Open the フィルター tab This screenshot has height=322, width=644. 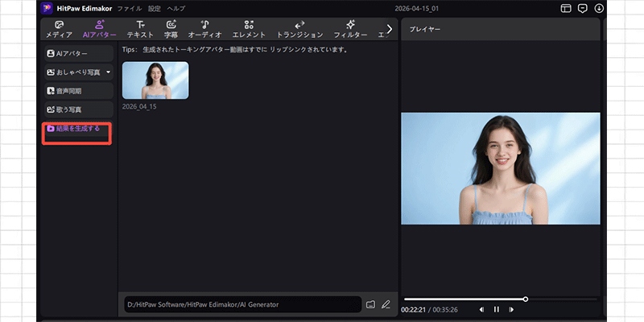[x=350, y=29]
